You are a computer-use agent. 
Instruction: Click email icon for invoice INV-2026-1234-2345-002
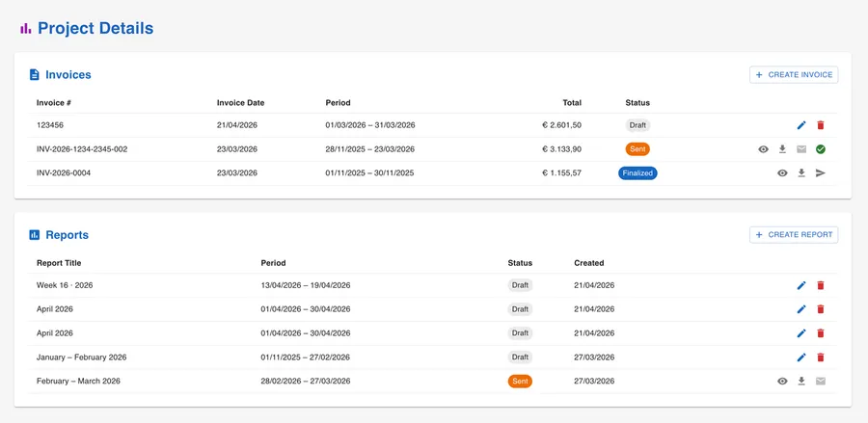pos(801,149)
